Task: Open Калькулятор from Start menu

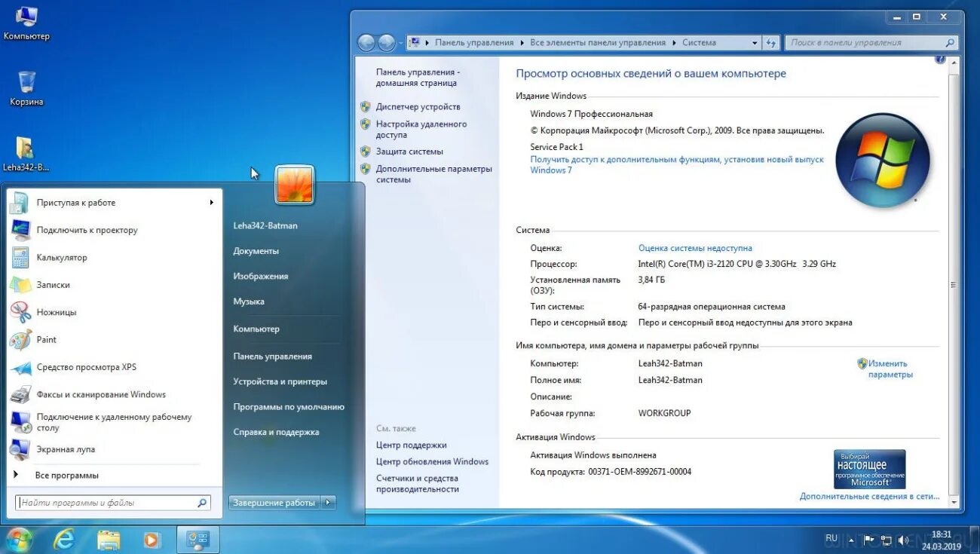Action: point(115,257)
